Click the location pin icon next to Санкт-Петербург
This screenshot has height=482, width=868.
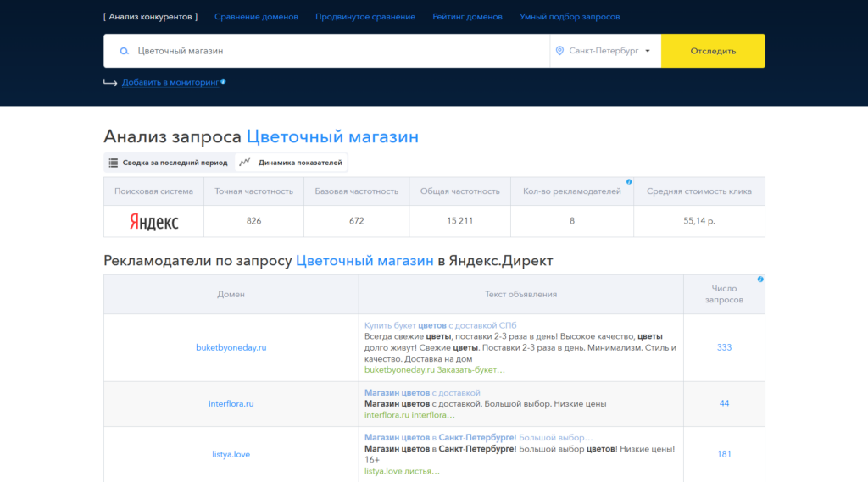tap(559, 50)
